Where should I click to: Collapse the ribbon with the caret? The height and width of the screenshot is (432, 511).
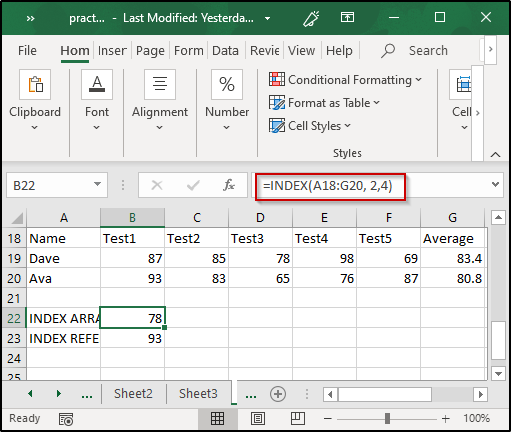click(496, 155)
